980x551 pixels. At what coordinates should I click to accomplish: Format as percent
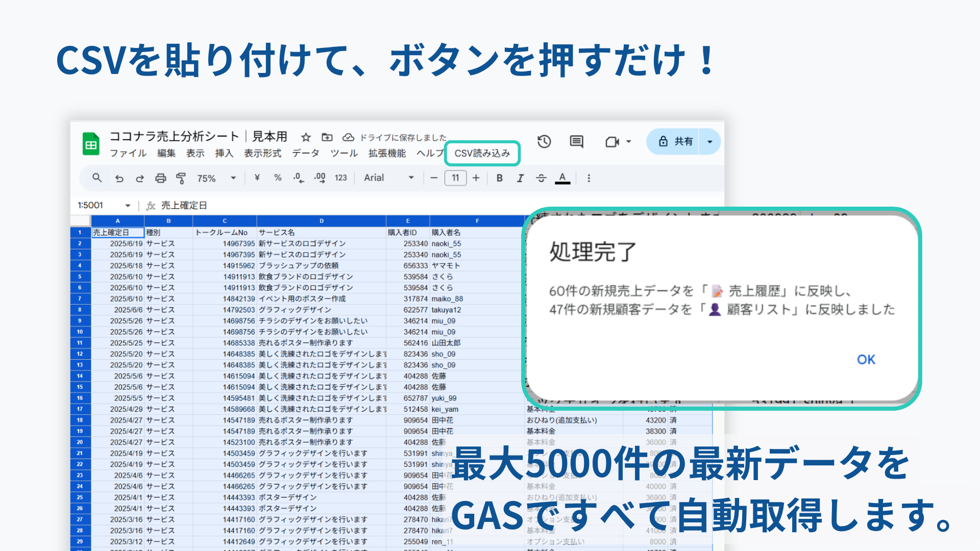[x=278, y=178]
